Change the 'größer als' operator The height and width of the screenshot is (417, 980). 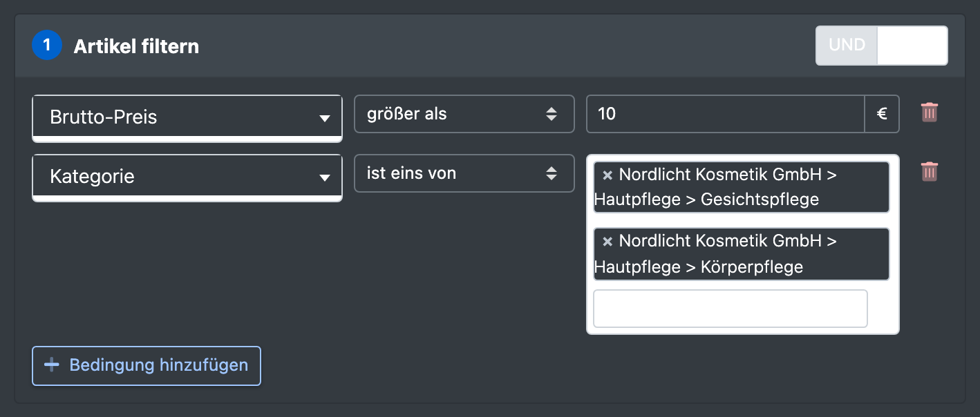464,114
